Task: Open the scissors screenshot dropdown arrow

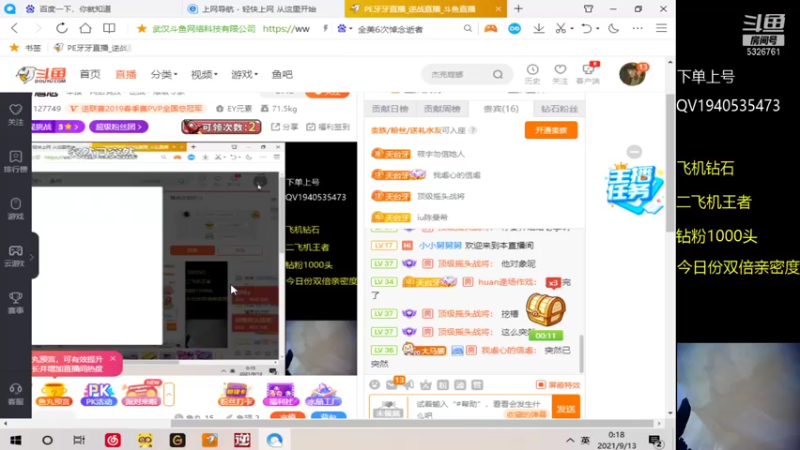Action: pyautogui.click(x=572, y=29)
